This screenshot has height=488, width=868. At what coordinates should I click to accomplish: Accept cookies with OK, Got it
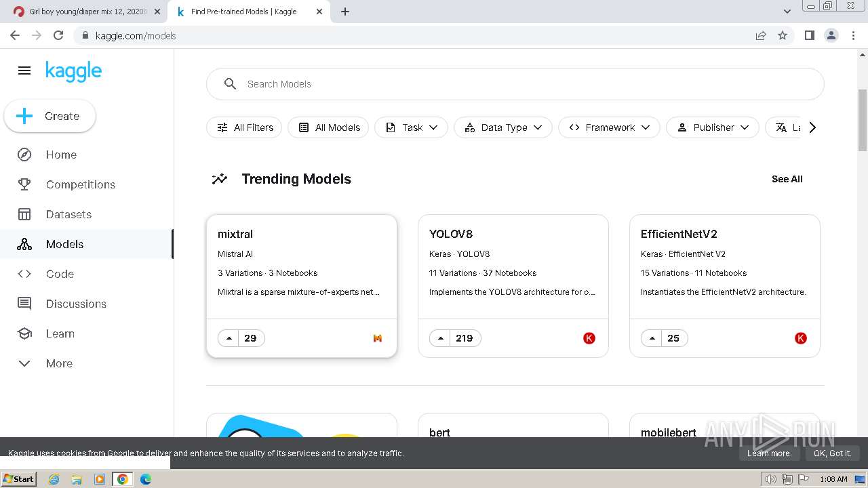832,453
